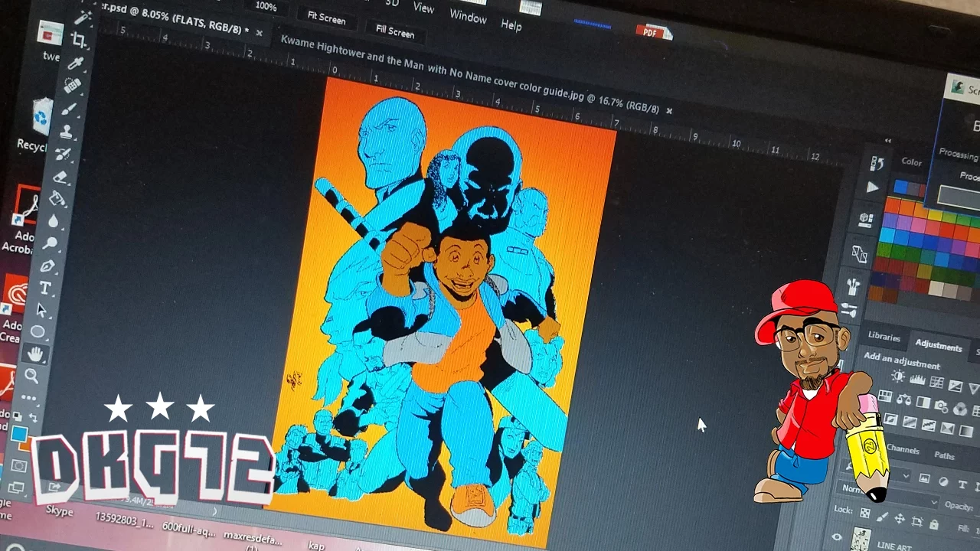Viewport: 980px width, 551px height.
Task: Add a Brightness/Contrast adjustment
Action: pyautogui.click(x=898, y=377)
